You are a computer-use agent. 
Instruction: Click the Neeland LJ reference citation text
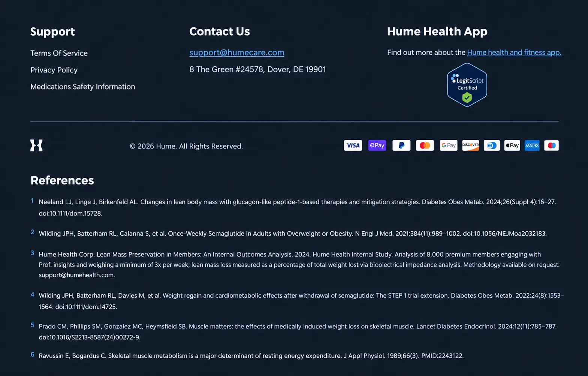pyautogui.click(x=297, y=207)
